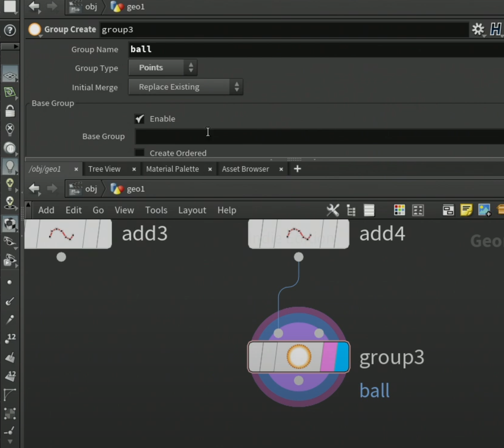
Task: Select high quality lighting bulb with plus
Action: (10, 184)
